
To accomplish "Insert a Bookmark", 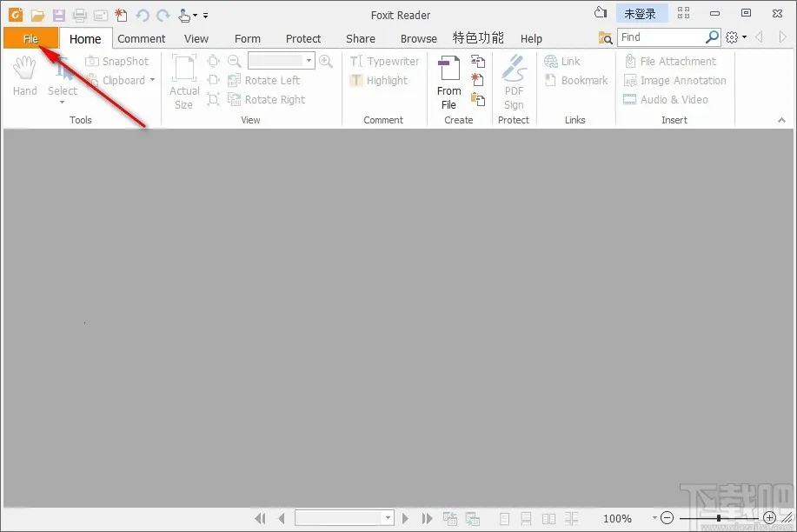I will (x=576, y=80).
